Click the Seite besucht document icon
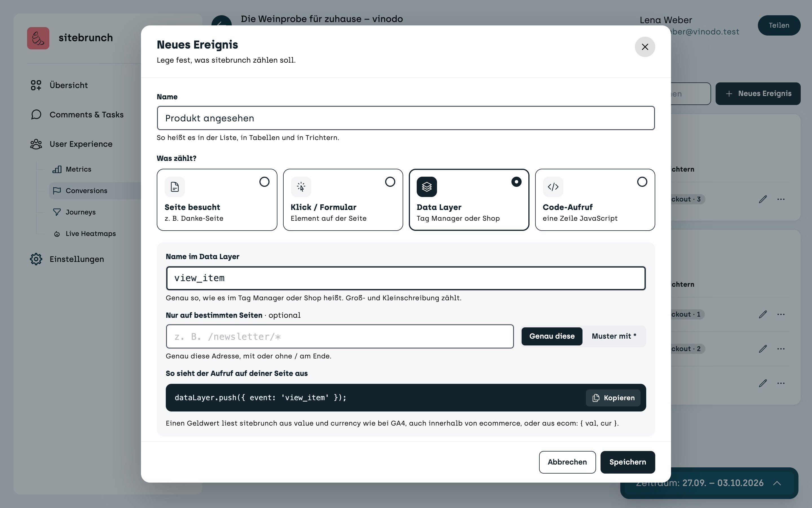The width and height of the screenshot is (812, 508). (175, 187)
